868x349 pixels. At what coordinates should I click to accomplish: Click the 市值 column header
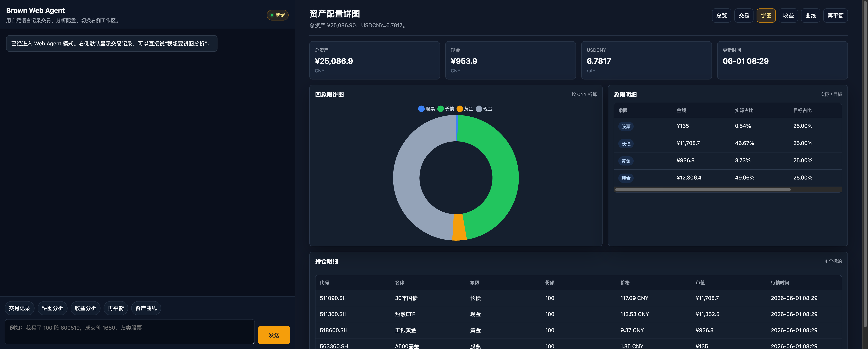(700, 282)
